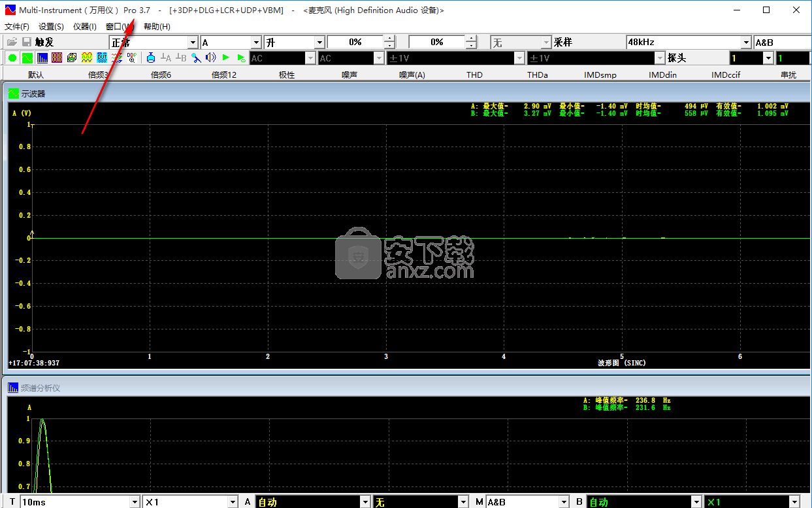Start acquisition with green circle button
812x508 pixels.
pyautogui.click(x=12, y=58)
